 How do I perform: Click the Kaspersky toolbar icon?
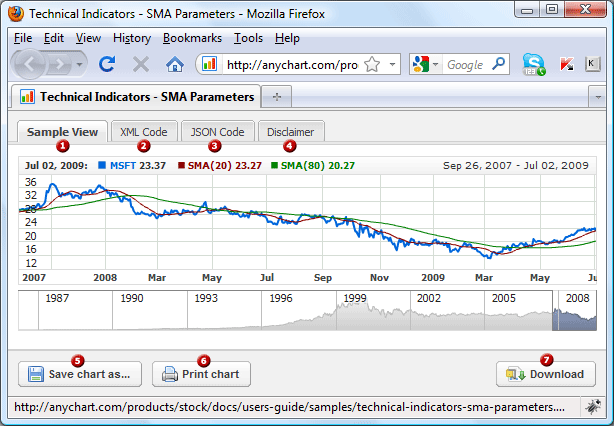pos(566,65)
